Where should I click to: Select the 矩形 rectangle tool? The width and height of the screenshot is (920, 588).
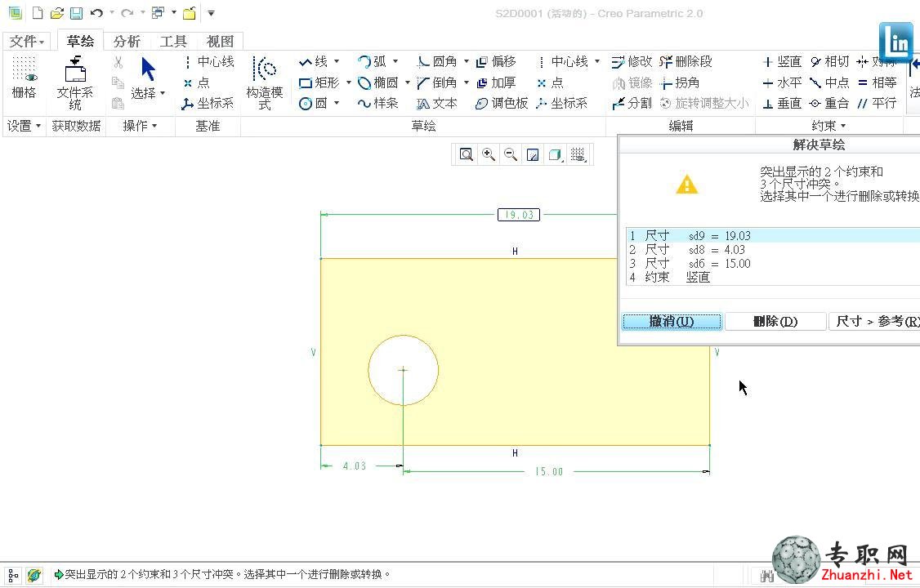[319, 82]
